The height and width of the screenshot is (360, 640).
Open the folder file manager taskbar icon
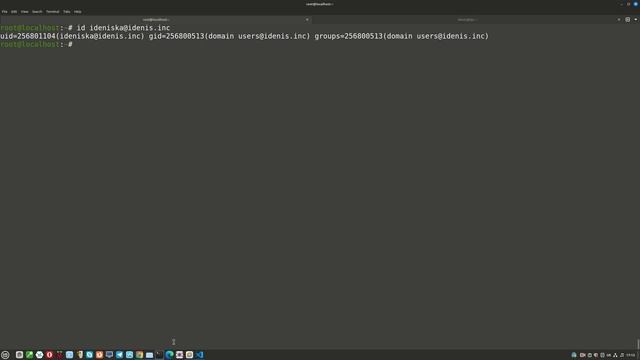click(x=149, y=355)
